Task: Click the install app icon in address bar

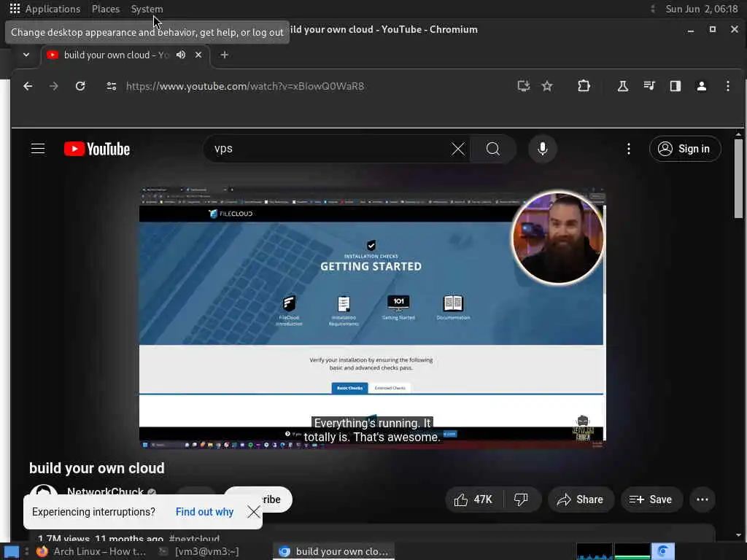Action: pos(524,86)
